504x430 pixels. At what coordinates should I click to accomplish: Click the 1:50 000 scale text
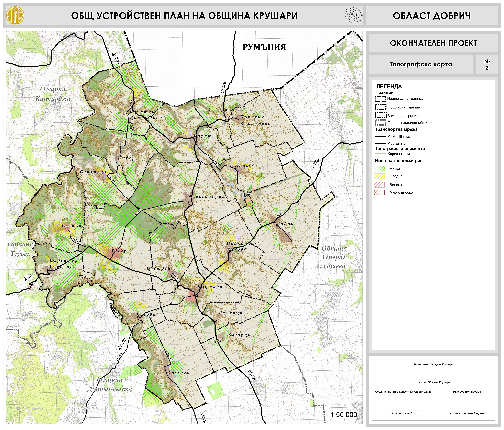[344, 415]
